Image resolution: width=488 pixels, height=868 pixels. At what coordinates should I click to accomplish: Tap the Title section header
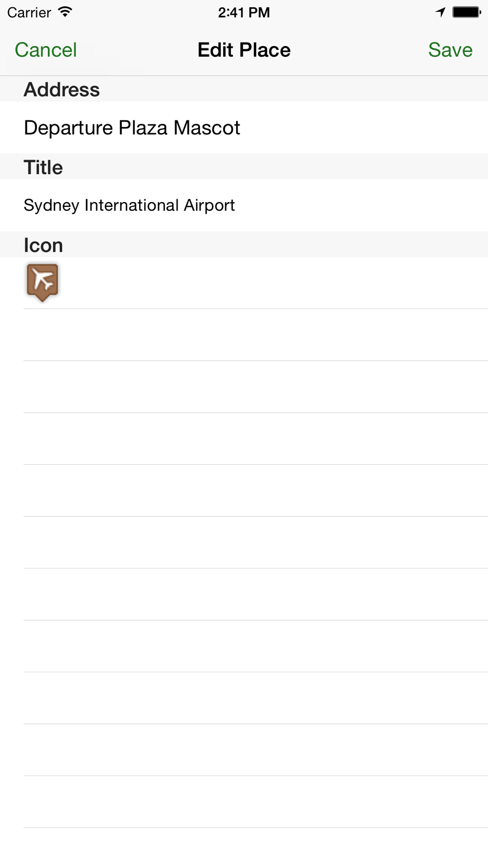(43, 167)
